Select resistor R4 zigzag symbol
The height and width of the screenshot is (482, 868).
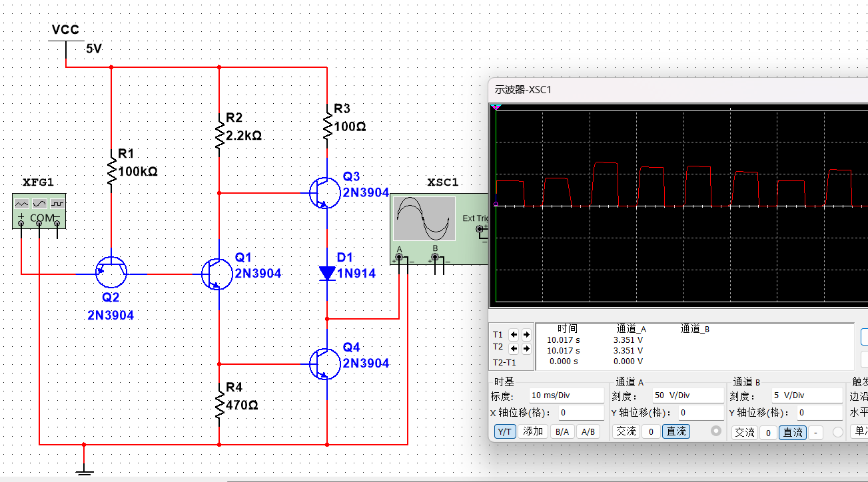pyautogui.click(x=219, y=405)
